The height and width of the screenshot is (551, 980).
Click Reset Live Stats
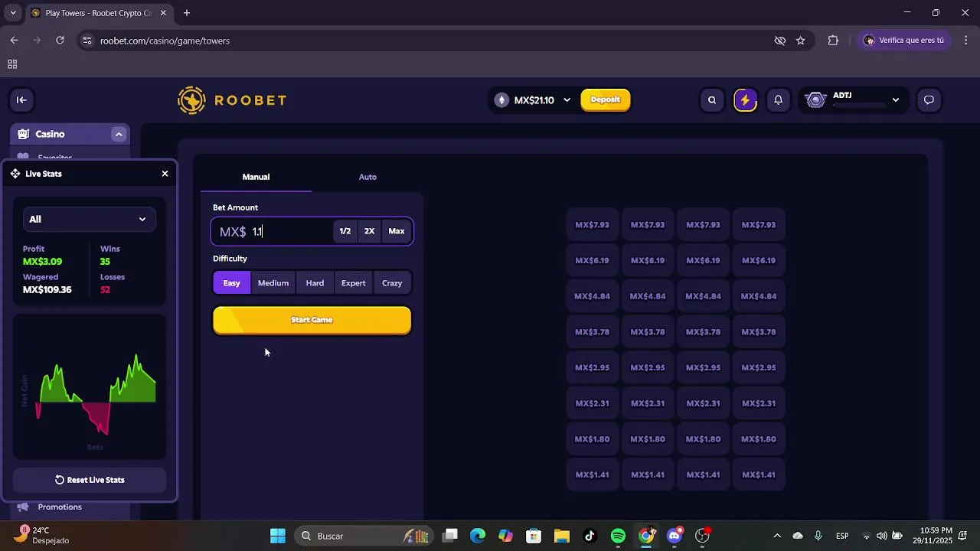tap(90, 481)
